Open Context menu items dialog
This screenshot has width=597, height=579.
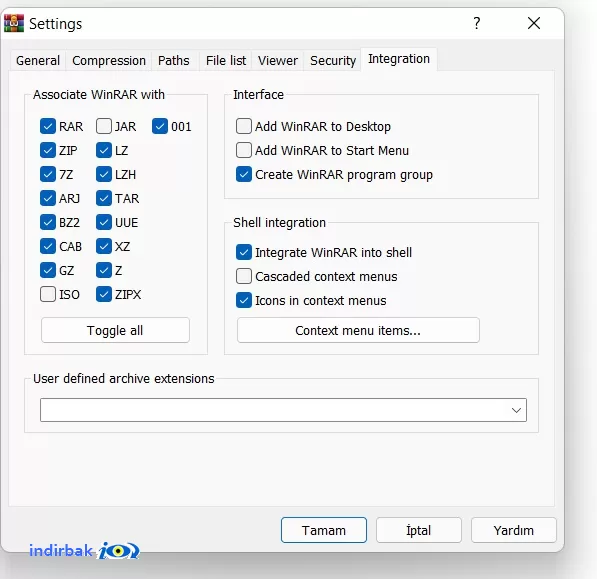358,330
